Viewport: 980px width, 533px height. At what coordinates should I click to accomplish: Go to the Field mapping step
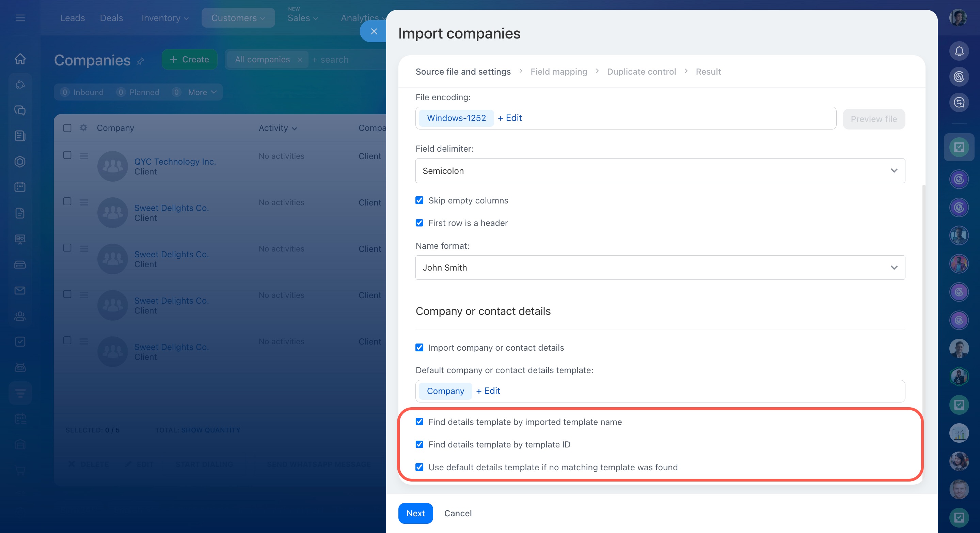pos(558,72)
